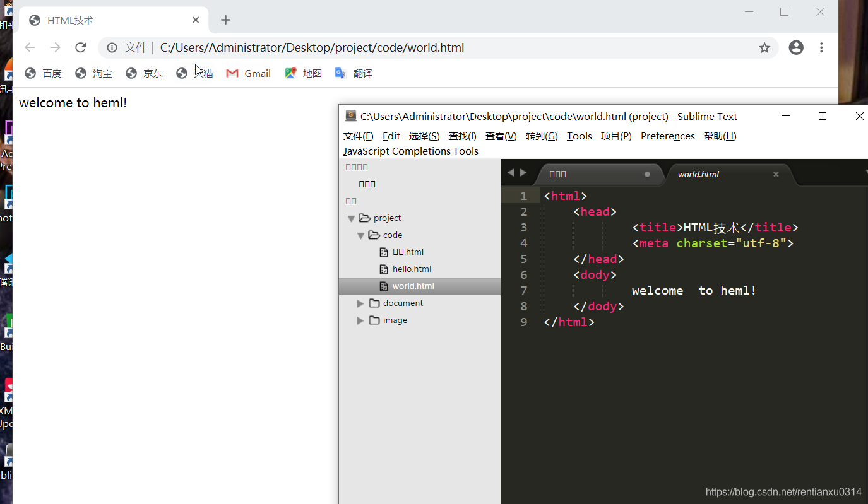Click the project folder icon
Viewport: 868px width, 504px height.
364,218
